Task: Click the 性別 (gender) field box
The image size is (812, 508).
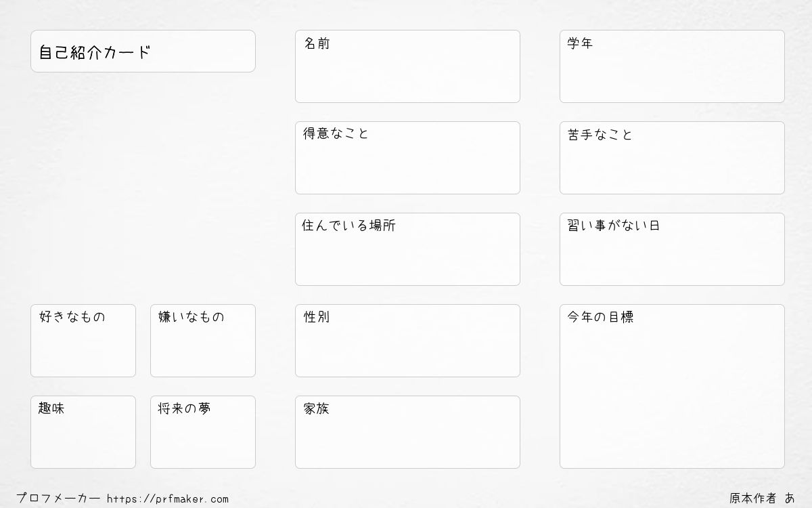Action: pyautogui.click(x=407, y=341)
